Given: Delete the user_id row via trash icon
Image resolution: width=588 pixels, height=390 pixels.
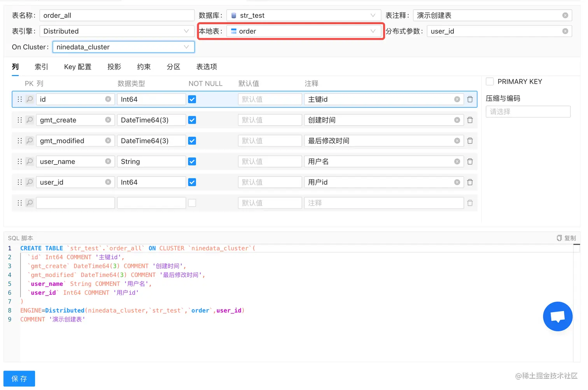Looking at the screenshot, I should click(x=470, y=182).
